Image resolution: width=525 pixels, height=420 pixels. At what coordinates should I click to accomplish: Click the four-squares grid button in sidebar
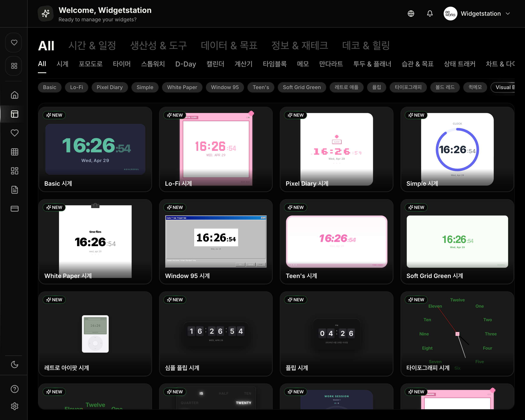14,66
